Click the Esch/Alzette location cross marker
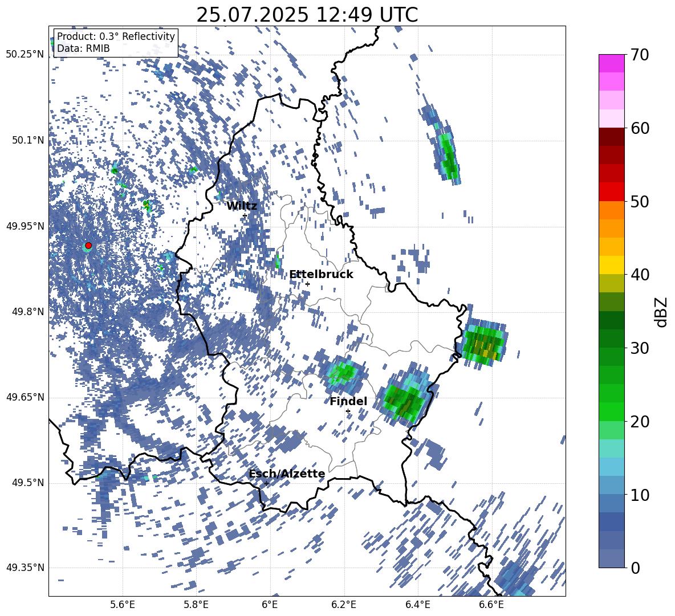Screen dimensions: 675x616 coord(266,483)
